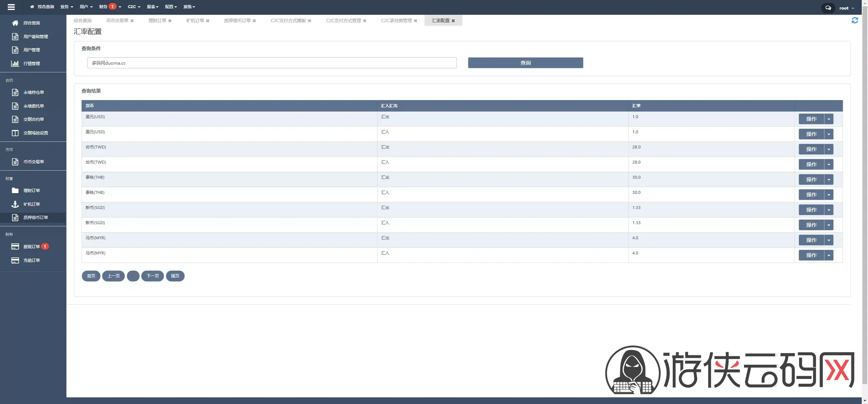The width and height of the screenshot is (868, 404).
Task: Open the chat messages icon beside root
Action: tap(828, 8)
